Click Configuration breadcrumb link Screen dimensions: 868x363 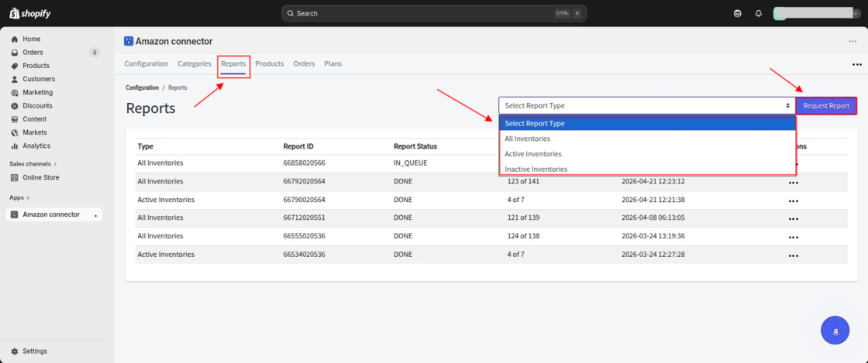click(142, 87)
